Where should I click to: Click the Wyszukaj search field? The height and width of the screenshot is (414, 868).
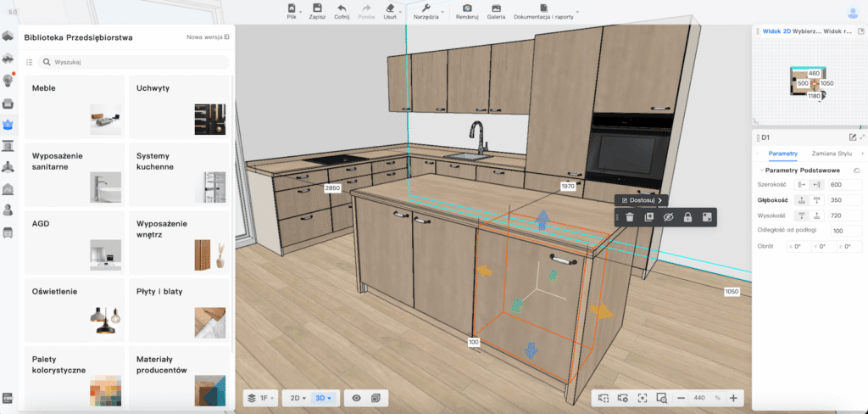tap(136, 62)
